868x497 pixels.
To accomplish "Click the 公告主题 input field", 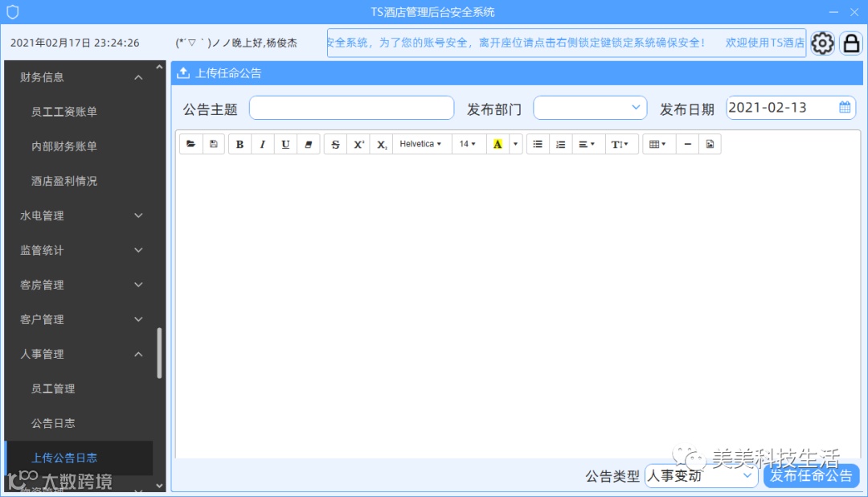I will point(351,108).
